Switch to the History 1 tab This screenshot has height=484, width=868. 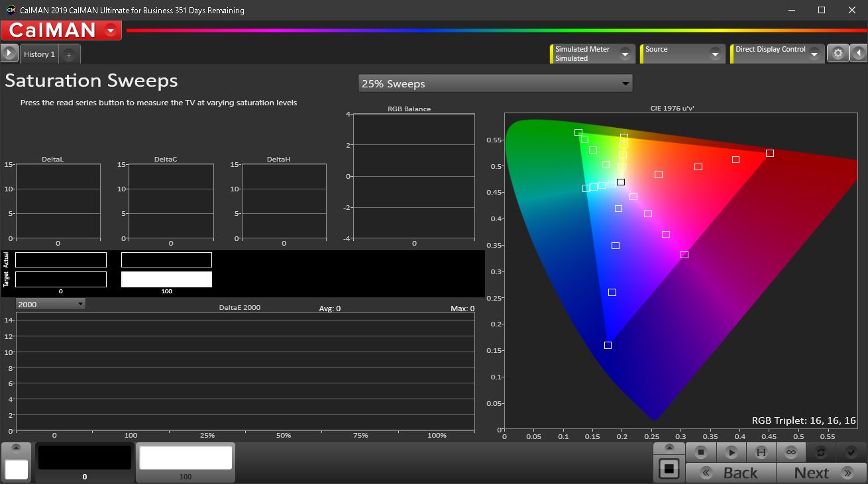click(x=39, y=54)
